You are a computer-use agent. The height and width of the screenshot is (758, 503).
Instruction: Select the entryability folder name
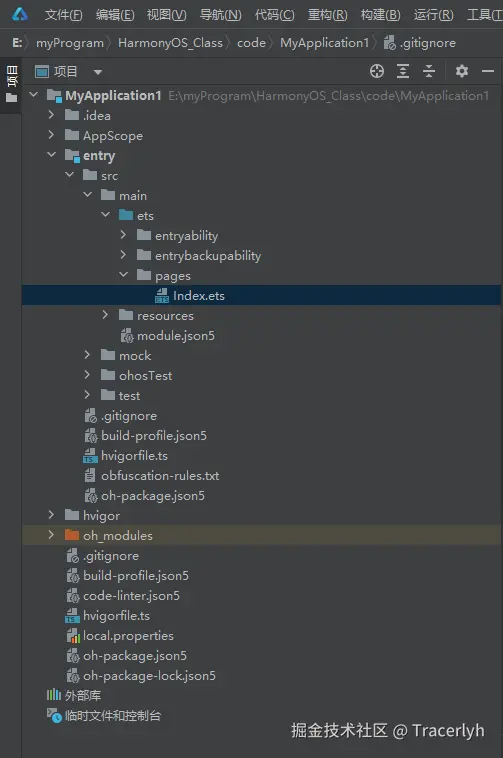point(187,236)
